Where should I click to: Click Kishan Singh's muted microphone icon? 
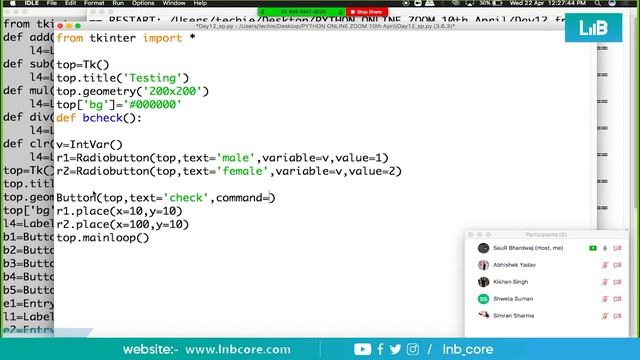click(605, 282)
